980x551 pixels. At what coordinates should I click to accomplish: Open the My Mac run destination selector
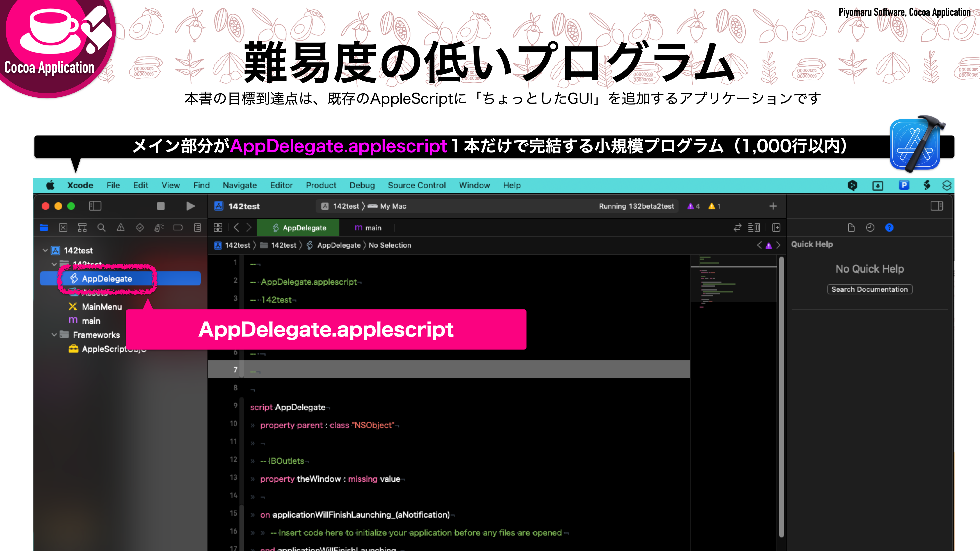pyautogui.click(x=393, y=206)
